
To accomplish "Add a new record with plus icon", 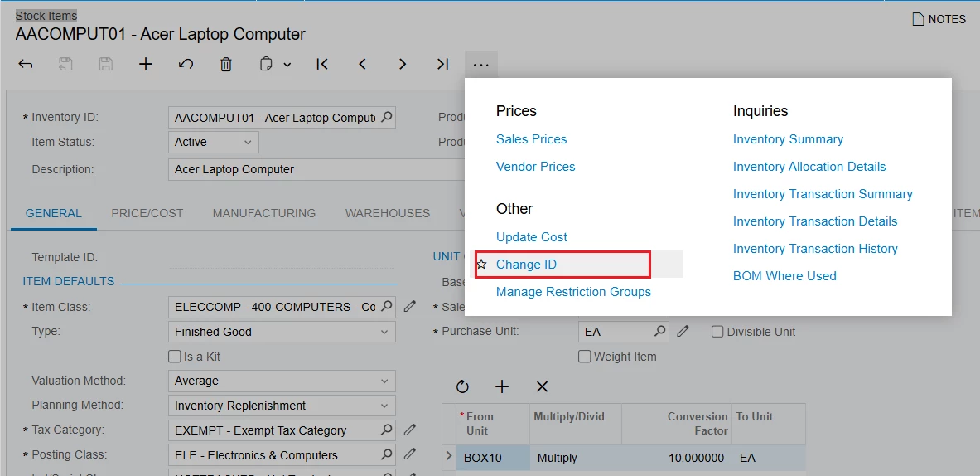I will pos(146,64).
